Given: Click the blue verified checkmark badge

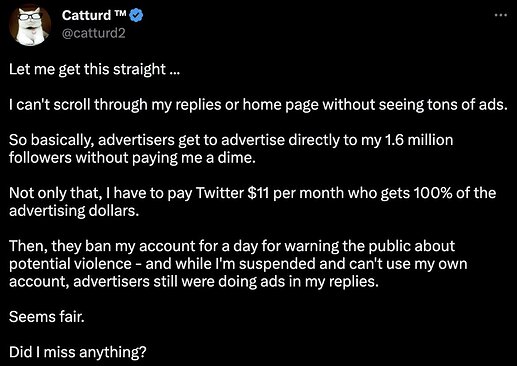Looking at the screenshot, I should (x=136, y=15).
